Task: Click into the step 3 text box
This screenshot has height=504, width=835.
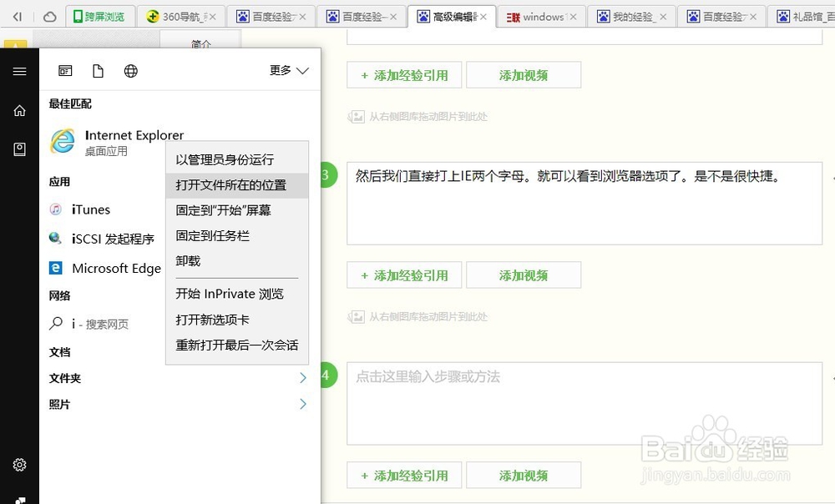Action: pyautogui.click(x=584, y=204)
